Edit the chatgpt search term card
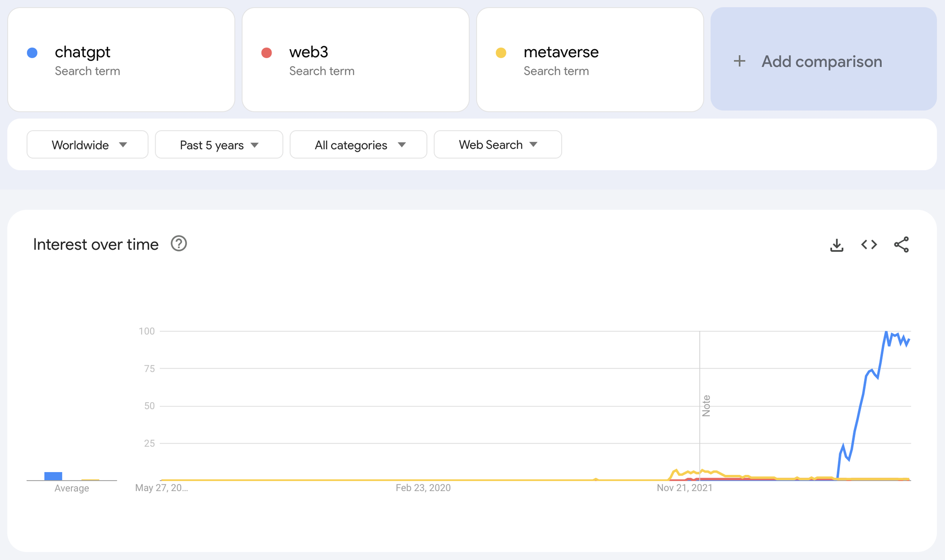The height and width of the screenshot is (560, 945). click(121, 60)
